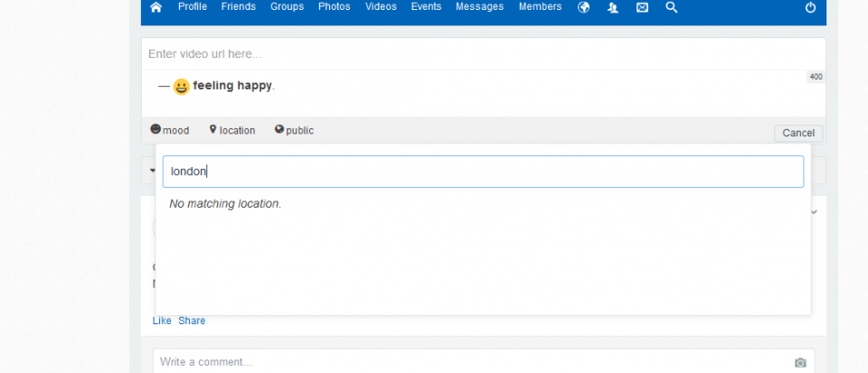Open the globe notifications icon
Image resolution: width=868 pixels, height=373 pixels.
coord(583,7)
